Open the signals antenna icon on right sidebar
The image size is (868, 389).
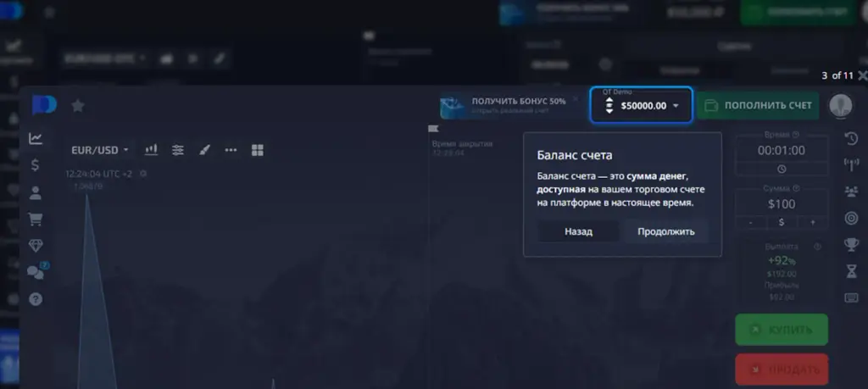[851, 165]
